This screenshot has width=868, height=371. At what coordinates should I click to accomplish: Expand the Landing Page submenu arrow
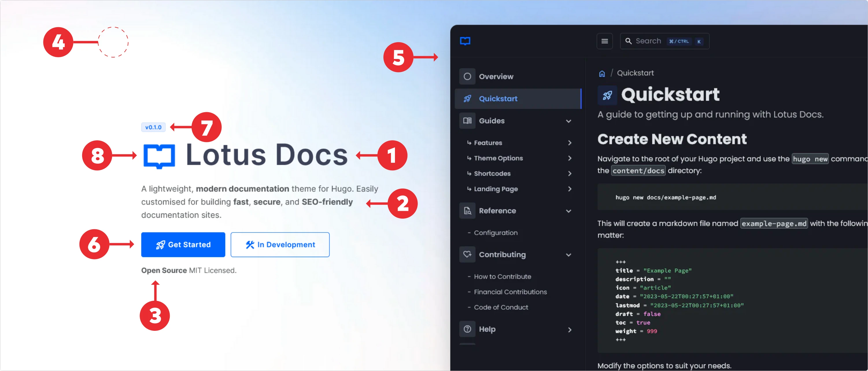click(x=569, y=189)
